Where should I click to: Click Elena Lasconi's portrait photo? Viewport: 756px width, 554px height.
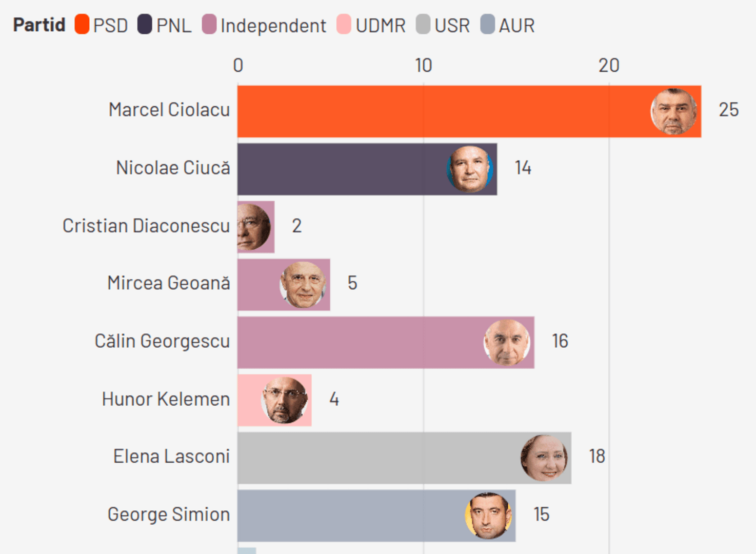[x=544, y=458]
